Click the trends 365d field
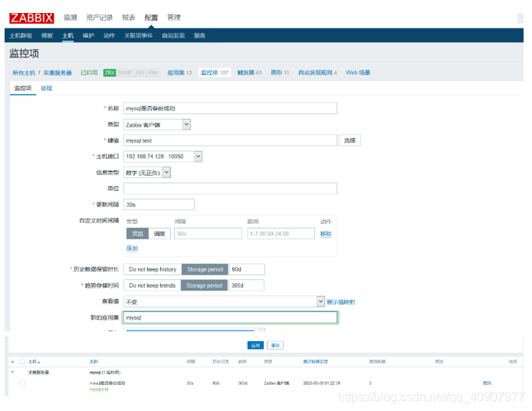The image size is (532, 411). [246, 285]
